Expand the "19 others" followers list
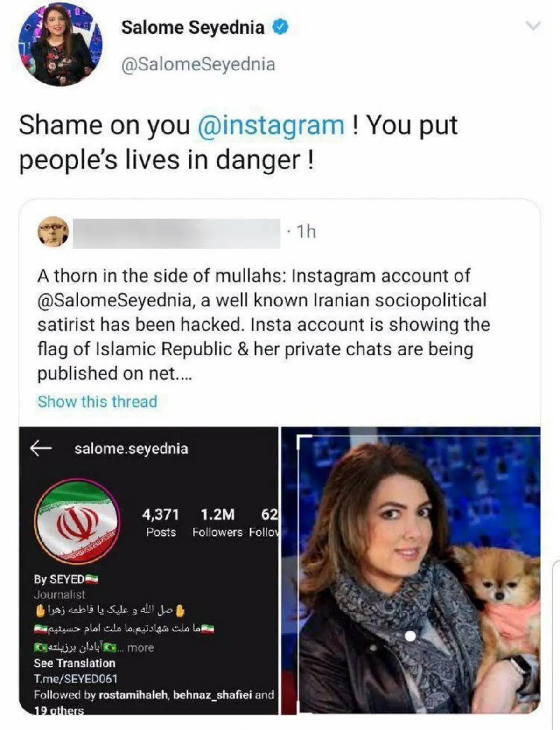The height and width of the screenshot is (730, 560). 59,710
